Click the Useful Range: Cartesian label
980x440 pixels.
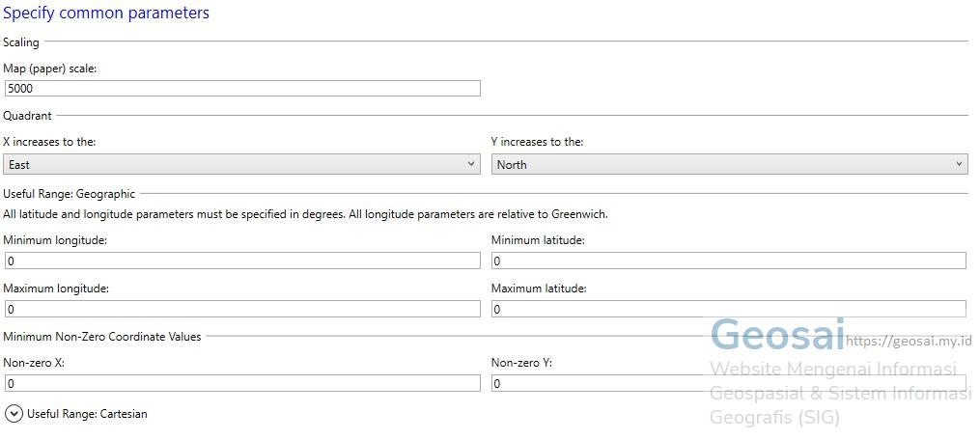87,414
